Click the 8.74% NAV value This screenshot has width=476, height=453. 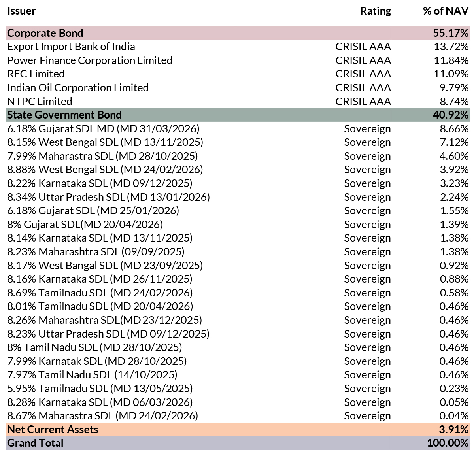tap(454, 101)
